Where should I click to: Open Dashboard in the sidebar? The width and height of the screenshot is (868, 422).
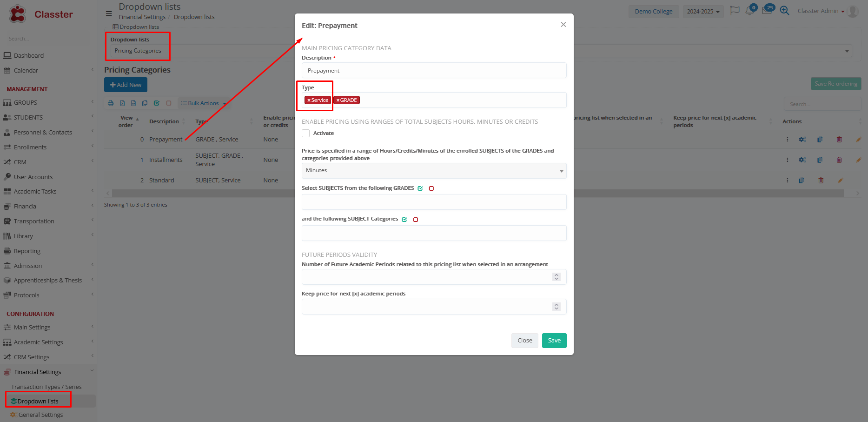coord(29,55)
